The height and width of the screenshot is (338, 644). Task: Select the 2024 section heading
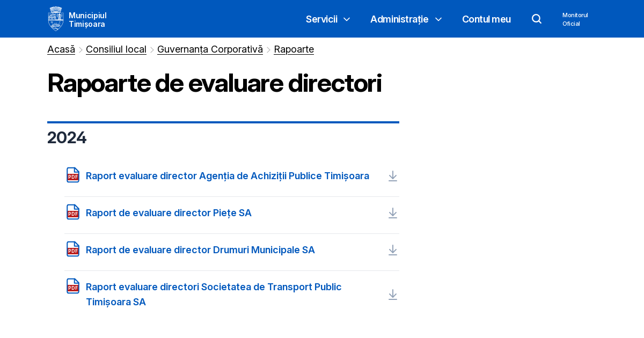click(67, 137)
